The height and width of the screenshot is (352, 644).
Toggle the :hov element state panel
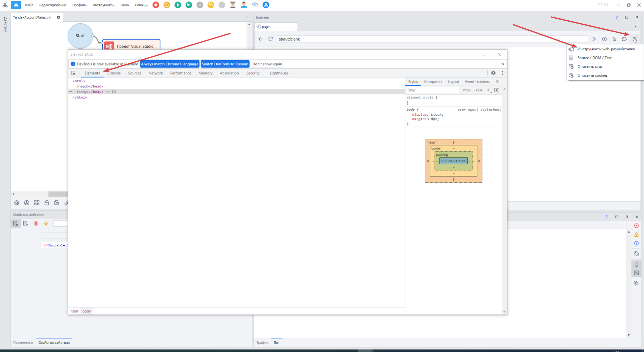[466, 90]
